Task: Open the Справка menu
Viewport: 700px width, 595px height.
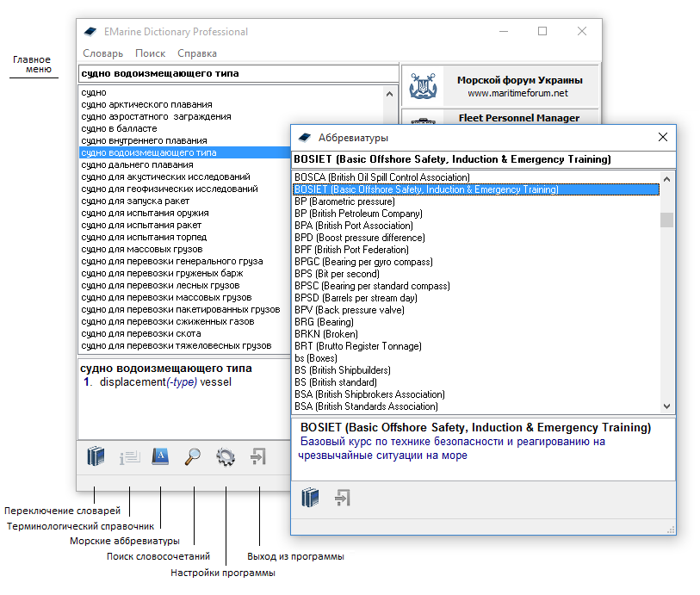Action: tap(197, 53)
